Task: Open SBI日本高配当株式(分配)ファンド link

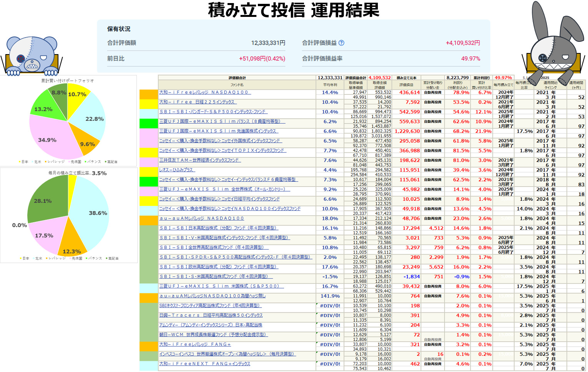Action: click(x=218, y=228)
